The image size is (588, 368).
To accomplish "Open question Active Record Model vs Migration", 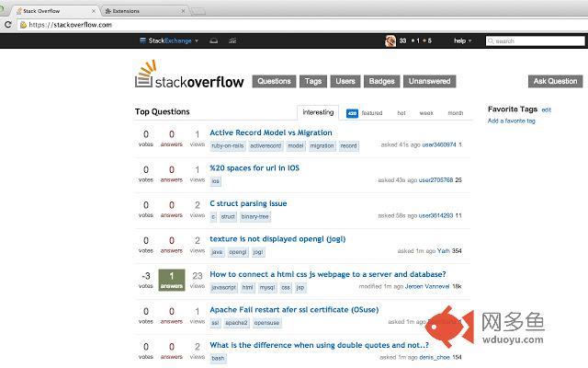I will pos(271,132).
